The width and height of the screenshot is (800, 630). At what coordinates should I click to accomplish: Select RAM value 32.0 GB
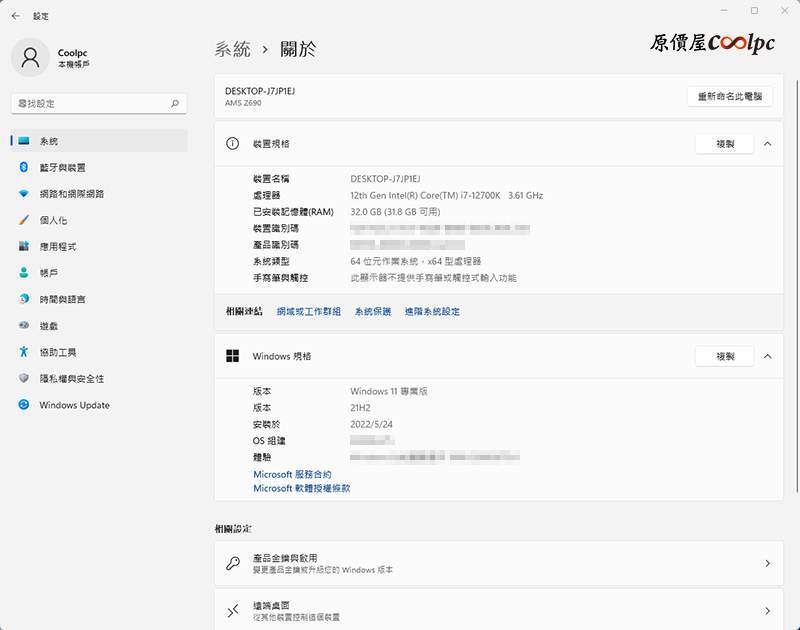[395, 212]
